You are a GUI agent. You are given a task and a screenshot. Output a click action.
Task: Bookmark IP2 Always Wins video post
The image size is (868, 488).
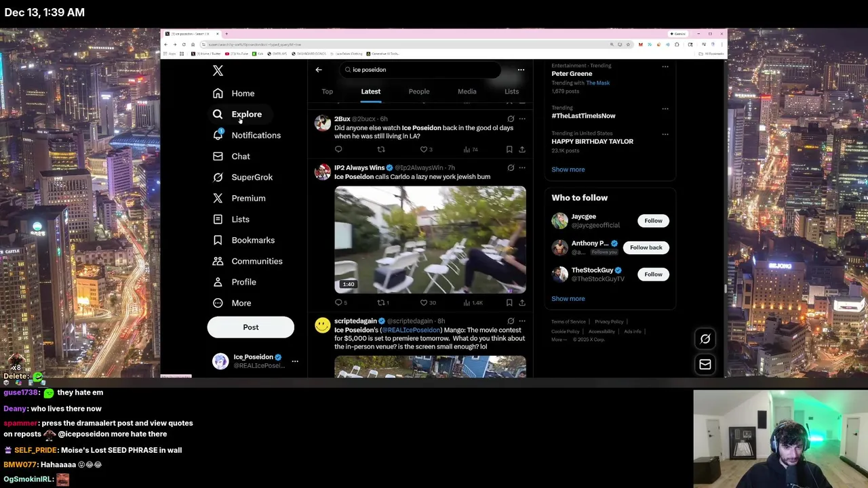509,303
